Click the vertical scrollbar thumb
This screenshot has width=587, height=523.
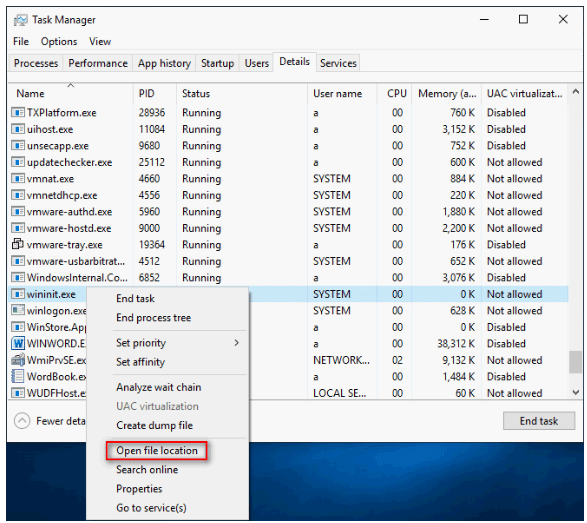tap(575, 362)
